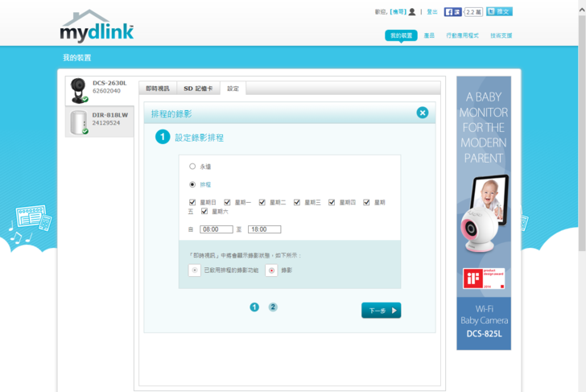Click the username link in brackets
The image size is (586, 392).
tap(398, 12)
